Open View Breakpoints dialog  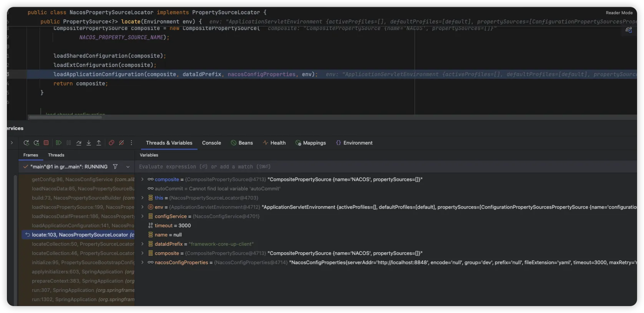pos(111,143)
